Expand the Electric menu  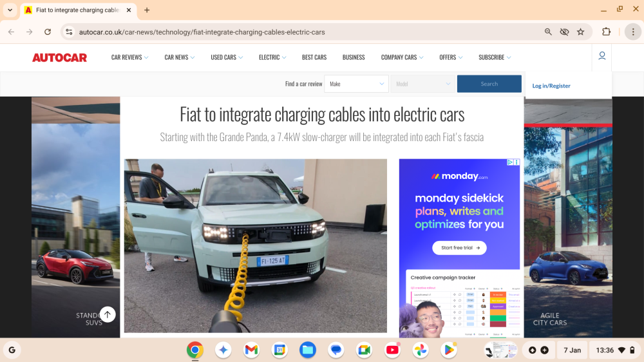click(x=272, y=57)
